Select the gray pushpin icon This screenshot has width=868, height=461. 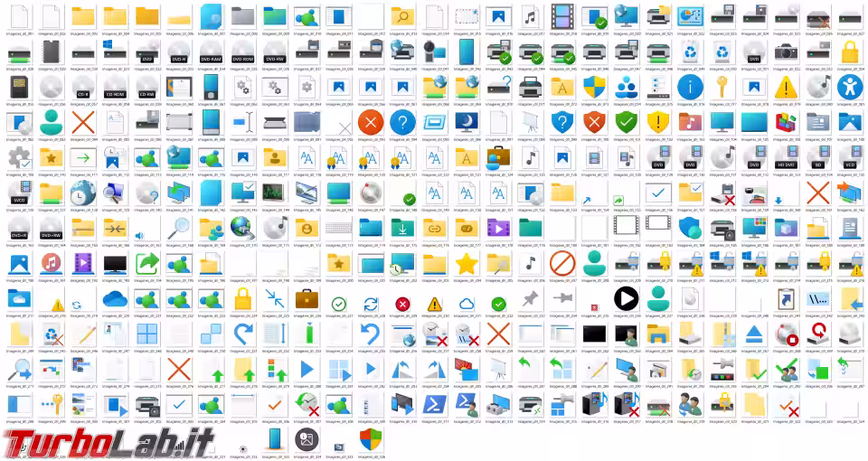(x=530, y=299)
